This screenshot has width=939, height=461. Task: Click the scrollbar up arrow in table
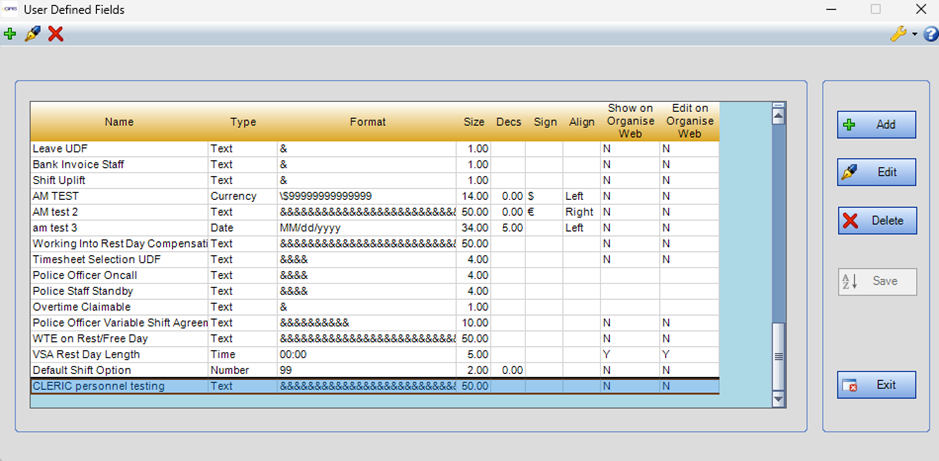779,114
